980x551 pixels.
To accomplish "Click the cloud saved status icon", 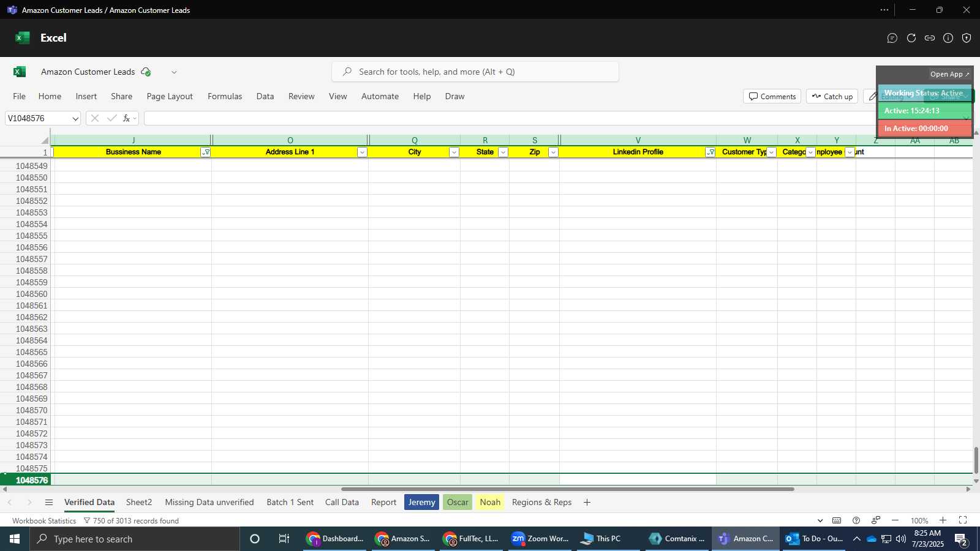I will (x=146, y=72).
